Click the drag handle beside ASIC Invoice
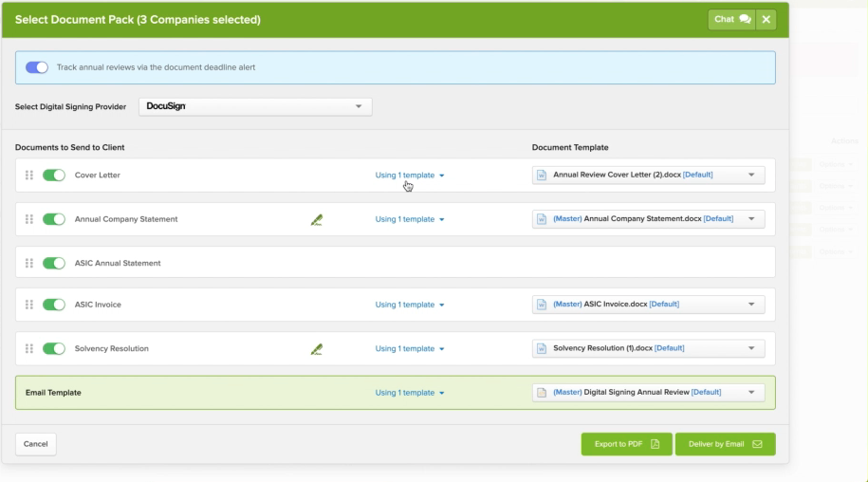 (28, 305)
